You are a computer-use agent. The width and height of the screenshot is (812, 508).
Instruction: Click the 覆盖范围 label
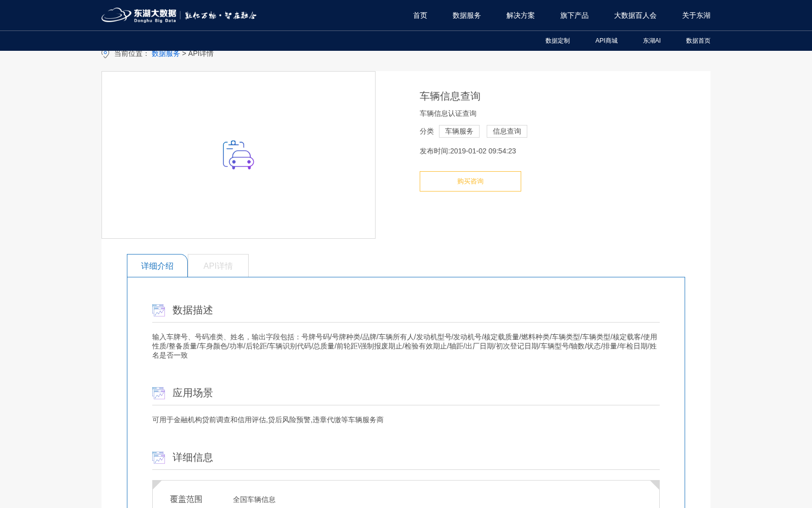(186, 499)
